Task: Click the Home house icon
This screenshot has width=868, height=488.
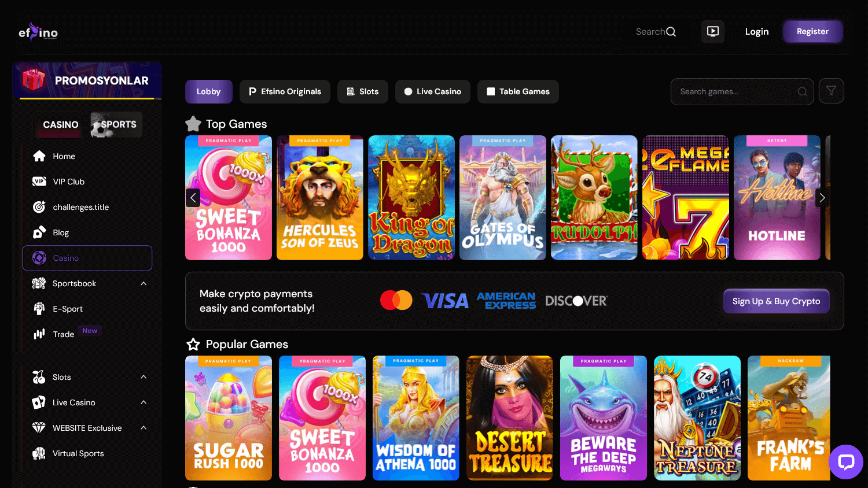Action: (39, 156)
